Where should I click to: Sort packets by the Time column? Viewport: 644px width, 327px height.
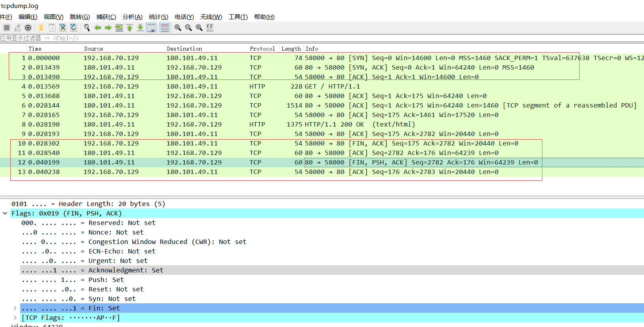(55, 49)
